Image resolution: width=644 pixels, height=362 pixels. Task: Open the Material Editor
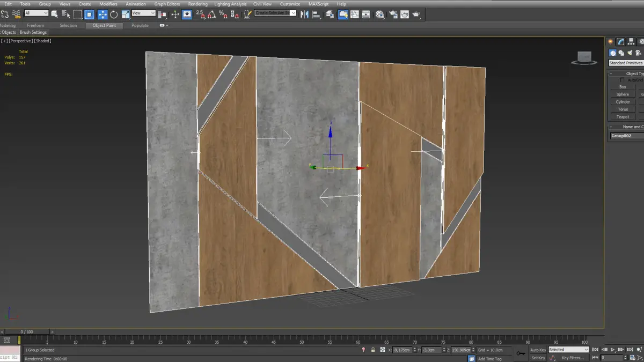click(379, 14)
